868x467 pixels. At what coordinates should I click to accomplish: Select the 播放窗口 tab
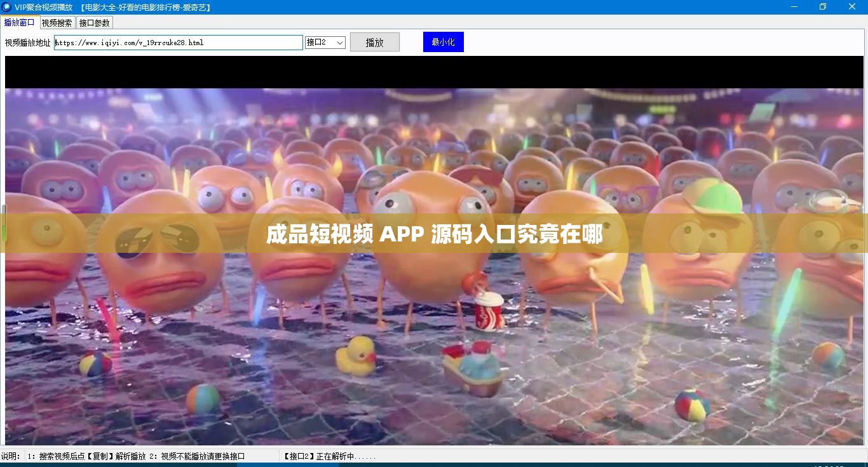coord(19,22)
